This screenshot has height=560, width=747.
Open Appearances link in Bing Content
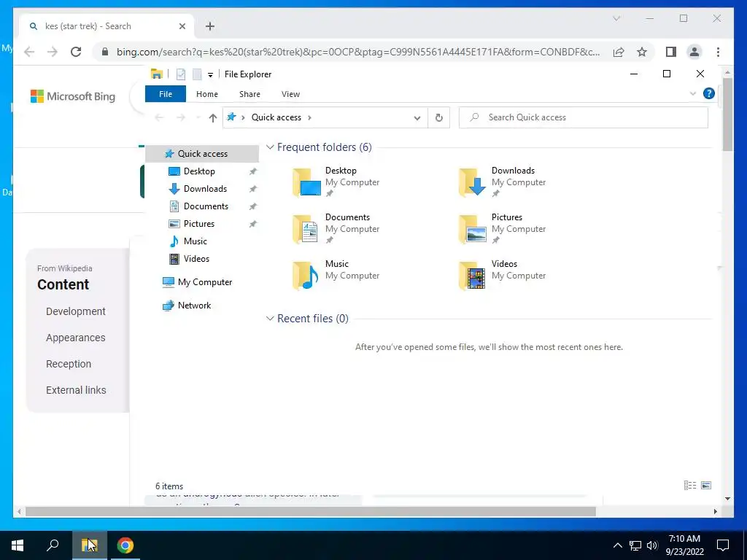(76, 338)
